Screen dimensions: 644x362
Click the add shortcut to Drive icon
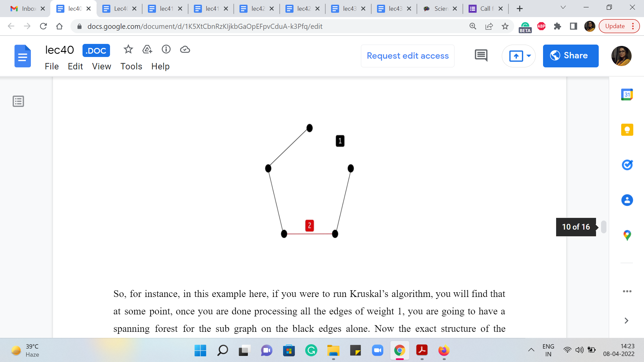tap(147, 50)
